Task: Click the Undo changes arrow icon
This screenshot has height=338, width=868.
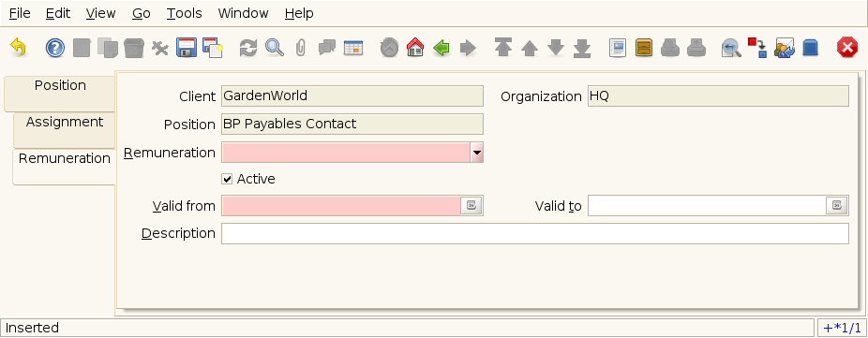Action: click(18, 48)
